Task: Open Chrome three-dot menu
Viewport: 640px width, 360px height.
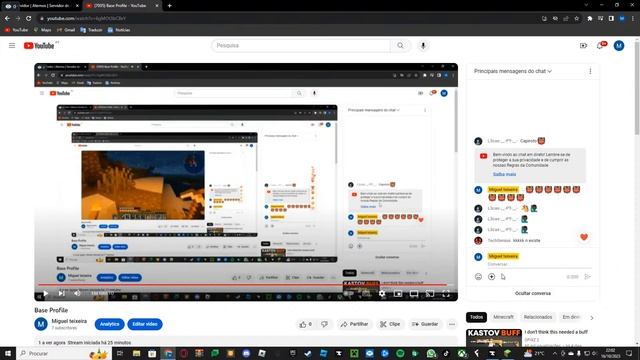Action: coord(633,18)
